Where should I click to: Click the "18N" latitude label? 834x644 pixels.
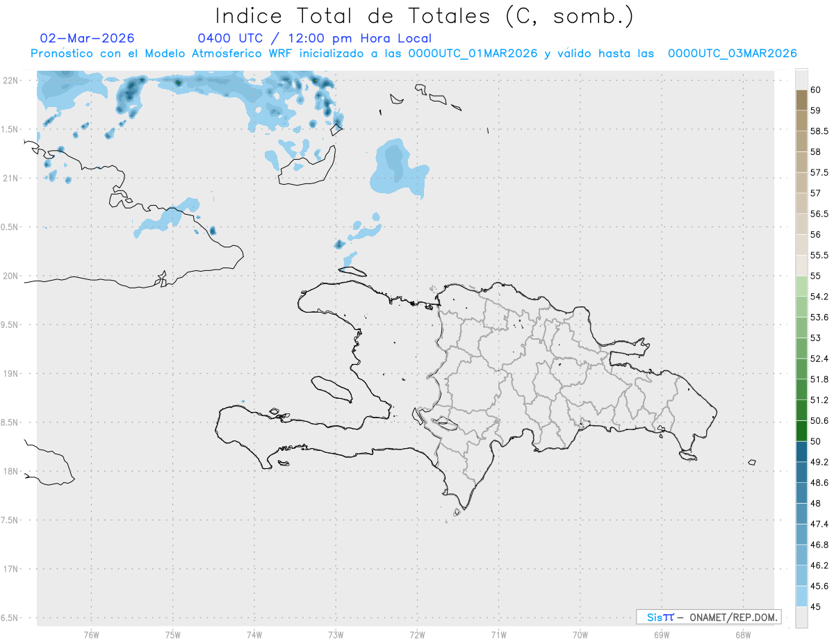(x=10, y=472)
